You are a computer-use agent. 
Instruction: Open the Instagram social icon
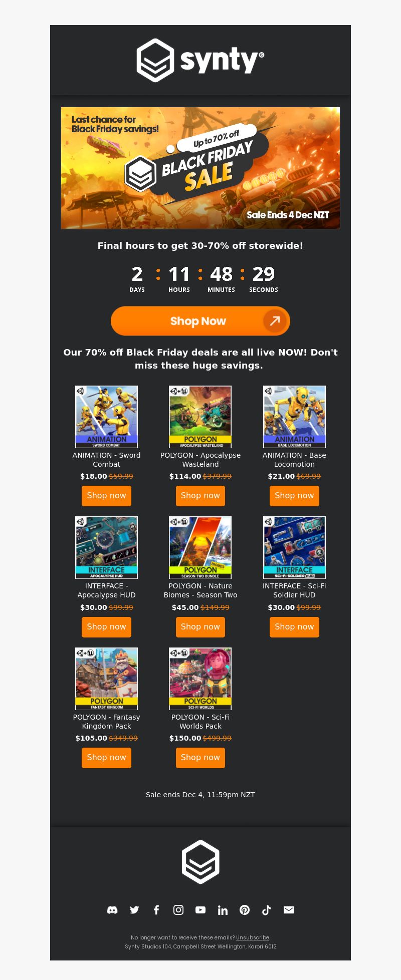coord(178,910)
